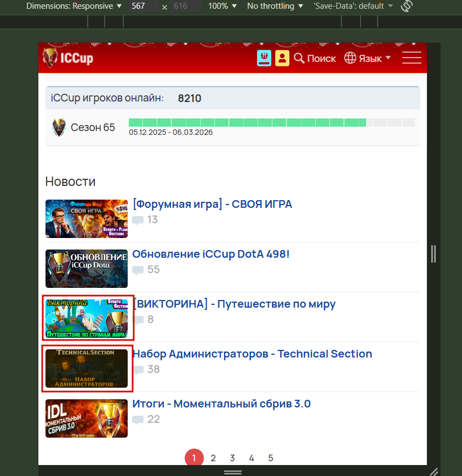
Task: Click season dates 05.12.2025 - 06.03.2026
Action: (x=171, y=132)
